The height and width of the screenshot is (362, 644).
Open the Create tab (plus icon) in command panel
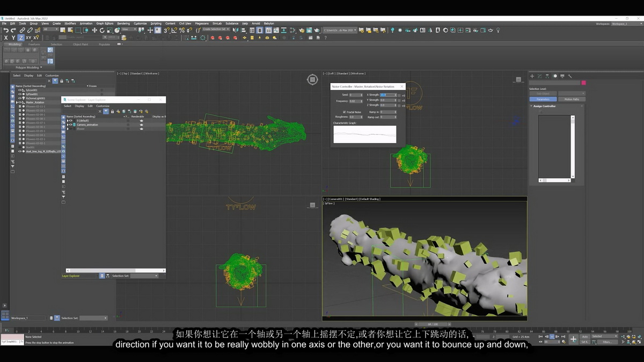coord(532,76)
